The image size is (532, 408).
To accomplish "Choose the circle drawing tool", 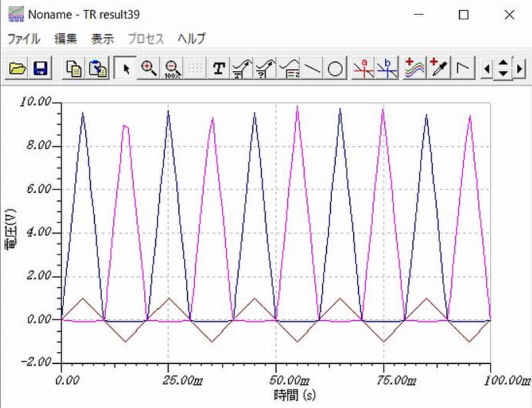I will (336, 69).
